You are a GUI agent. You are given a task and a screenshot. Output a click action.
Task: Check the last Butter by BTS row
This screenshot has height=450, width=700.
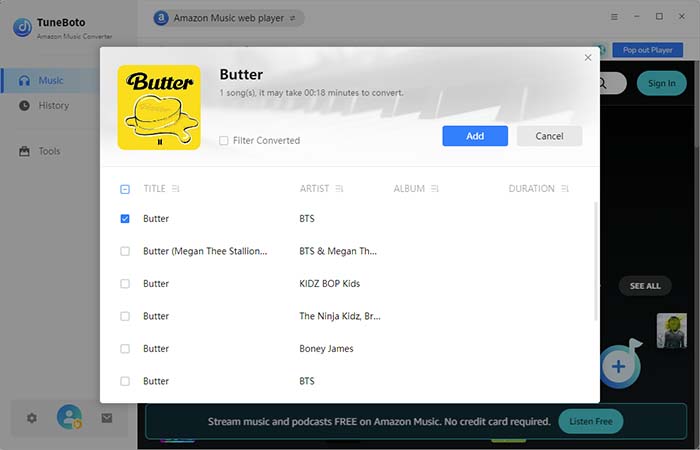(x=125, y=381)
